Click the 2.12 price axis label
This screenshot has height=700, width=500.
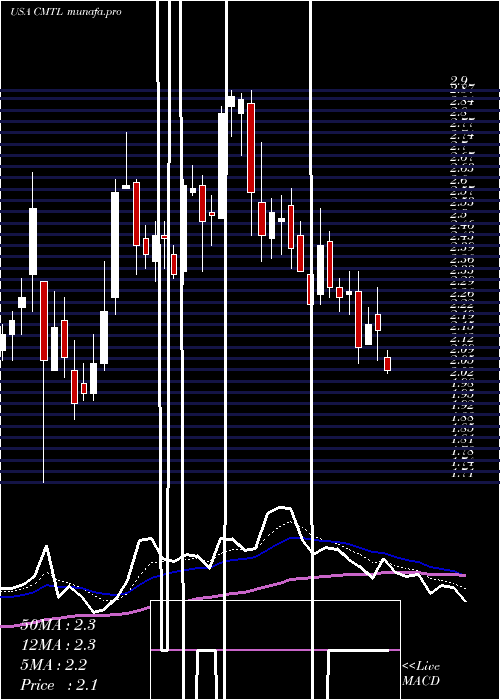(462, 339)
